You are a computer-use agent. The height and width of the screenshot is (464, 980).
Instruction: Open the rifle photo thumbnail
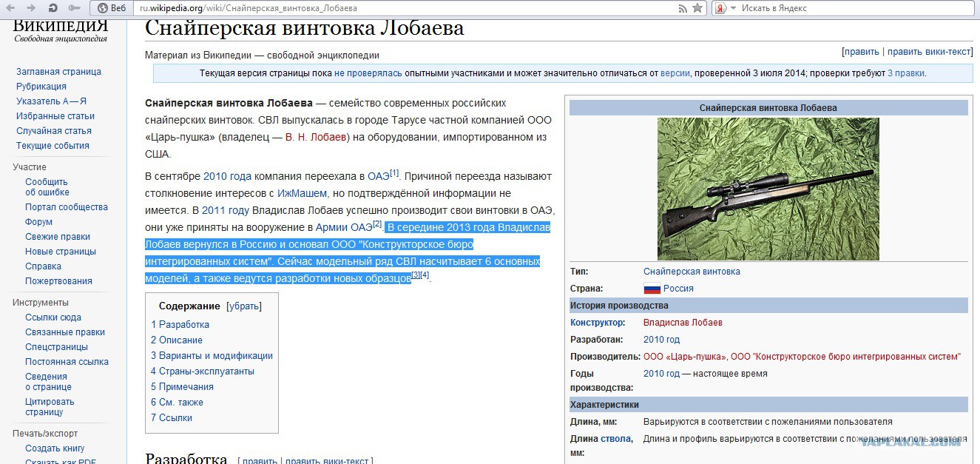pyautogui.click(x=768, y=189)
